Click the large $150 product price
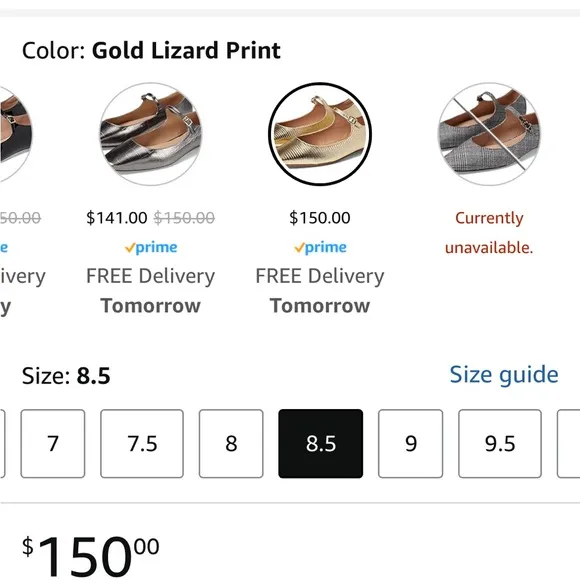Image resolution: width=580 pixels, height=580 pixels. pyautogui.click(x=91, y=556)
